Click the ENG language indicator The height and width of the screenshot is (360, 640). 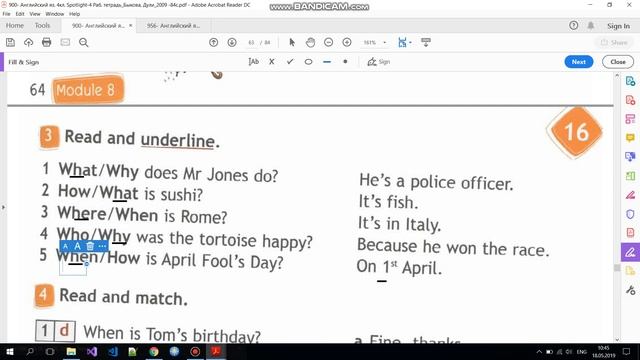tap(582, 352)
